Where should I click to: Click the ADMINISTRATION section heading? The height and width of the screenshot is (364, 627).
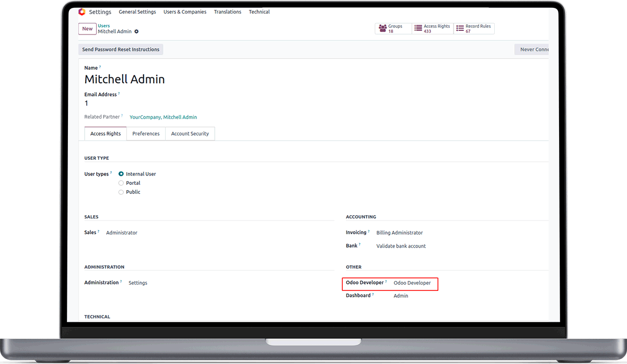click(x=104, y=267)
